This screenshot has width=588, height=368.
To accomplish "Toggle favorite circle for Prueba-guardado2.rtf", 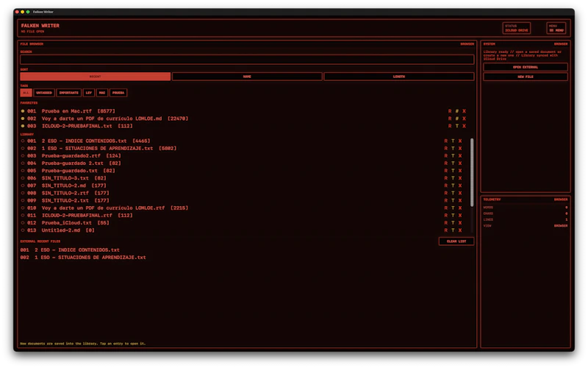I will [x=23, y=156].
